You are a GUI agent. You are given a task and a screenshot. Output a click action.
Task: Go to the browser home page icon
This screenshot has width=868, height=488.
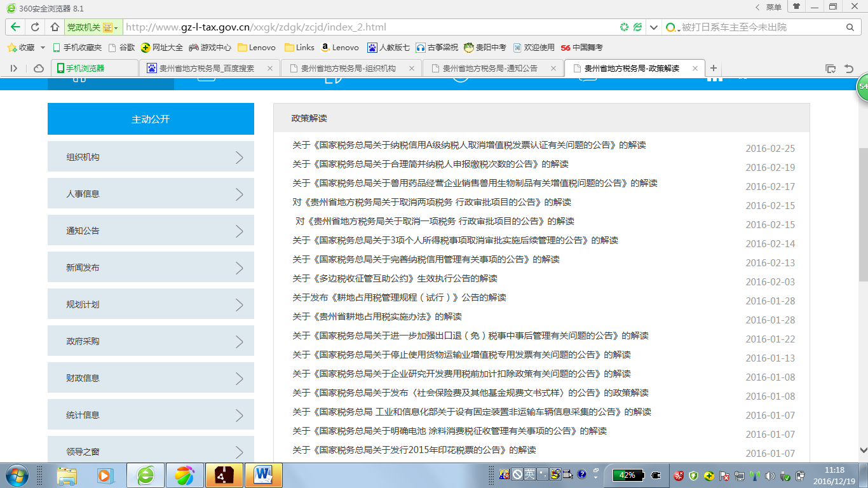click(55, 27)
